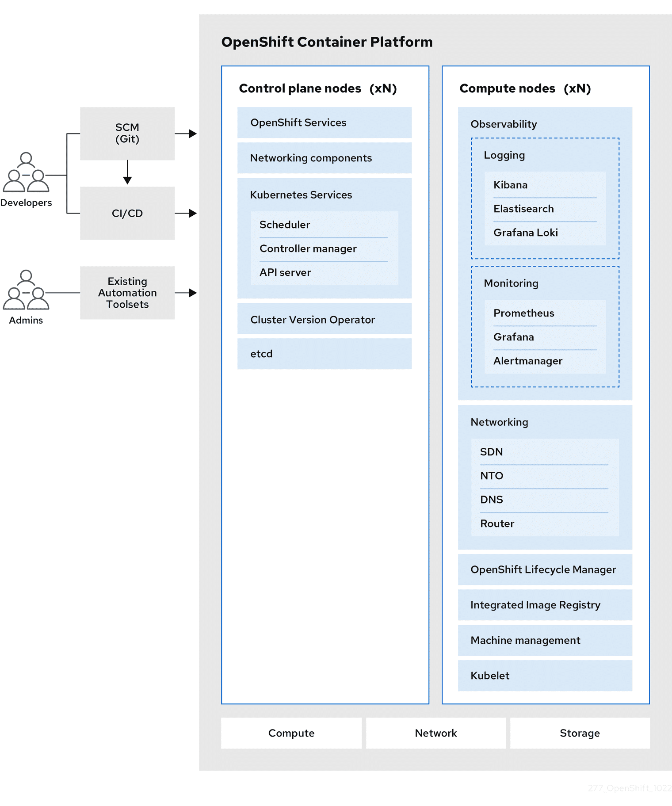Select the Scheduler entry
Viewport: 672px width, 806px height.
[324, 225]
